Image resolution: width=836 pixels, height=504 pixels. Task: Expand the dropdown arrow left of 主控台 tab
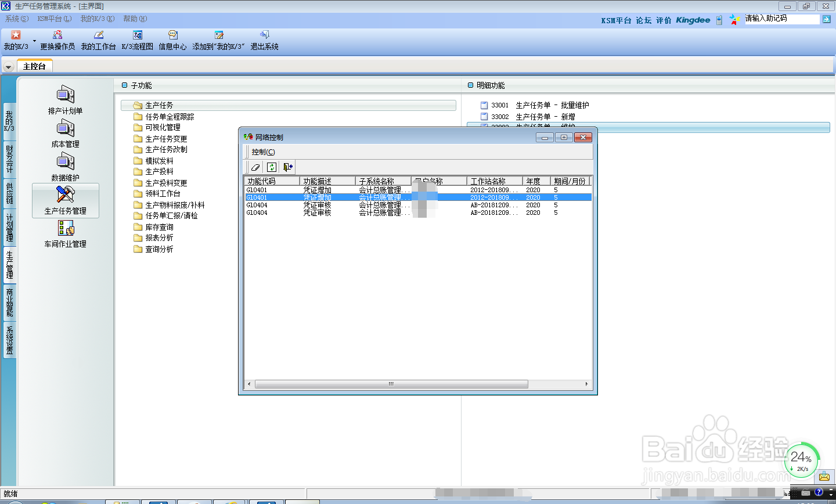click(8, 67)
